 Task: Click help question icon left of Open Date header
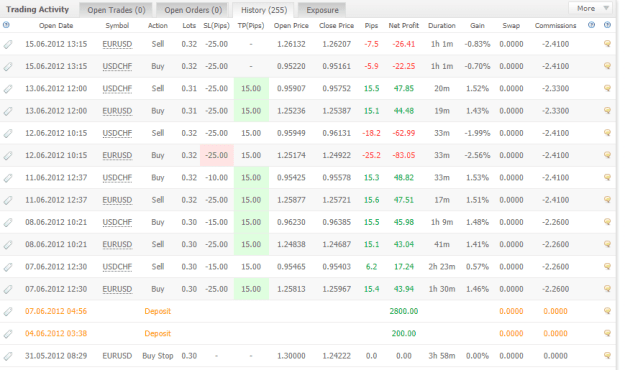6,25
